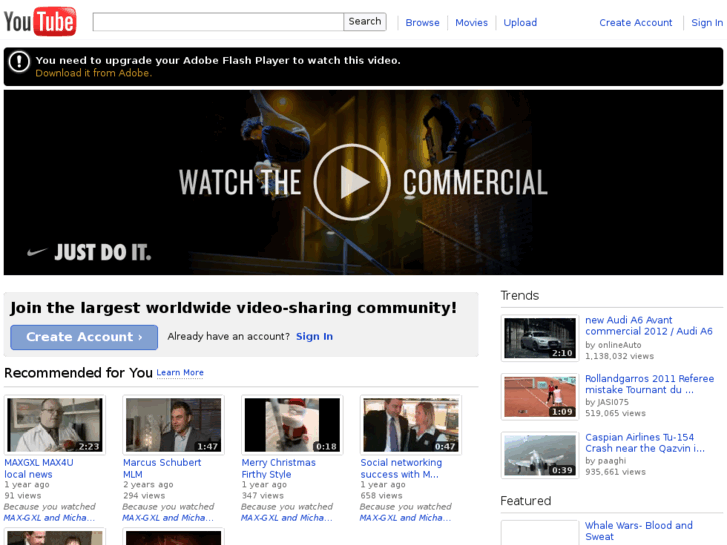Click the '294 views' text
Screen dimensions: 727x545
[144, 496]
